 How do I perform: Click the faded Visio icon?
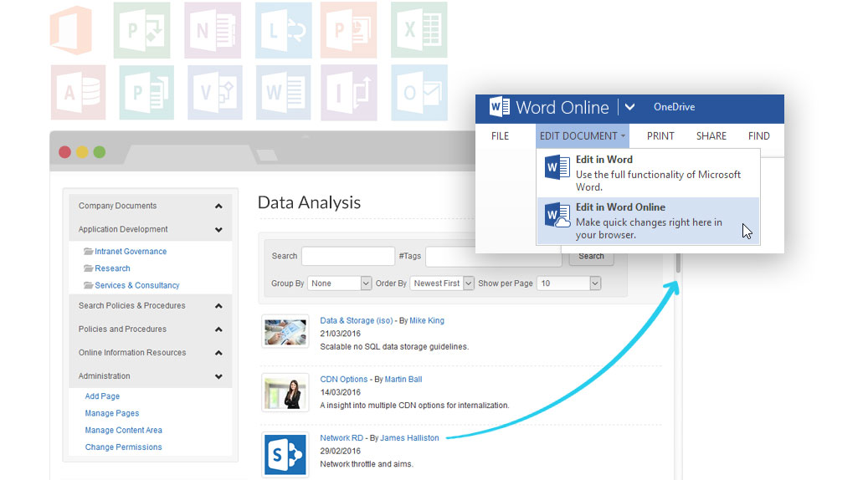point(215,92)
